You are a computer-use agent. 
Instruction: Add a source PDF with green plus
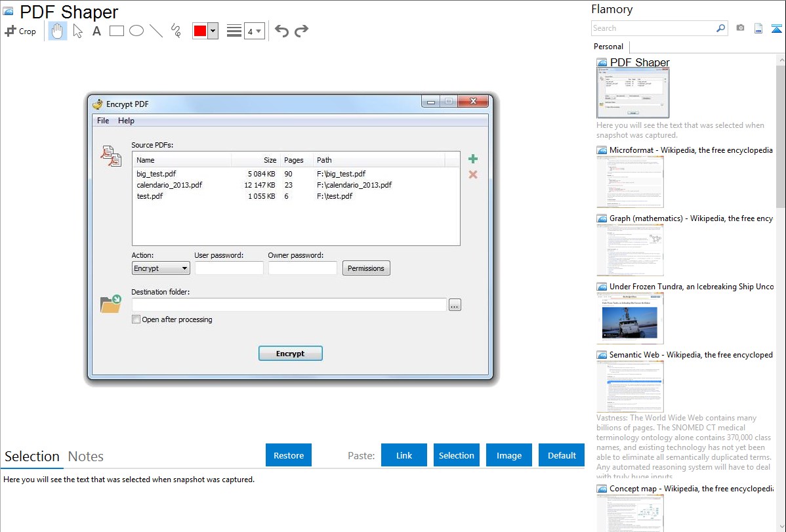[472, 159]
